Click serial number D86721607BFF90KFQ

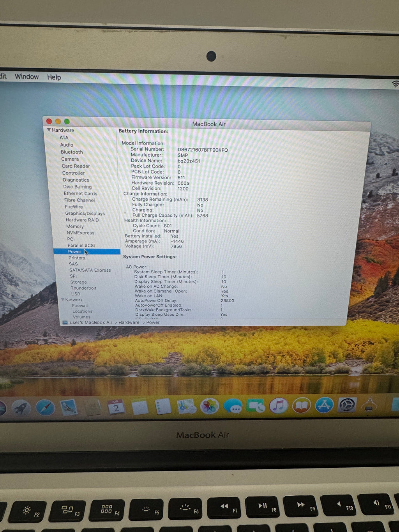[203, 150]
